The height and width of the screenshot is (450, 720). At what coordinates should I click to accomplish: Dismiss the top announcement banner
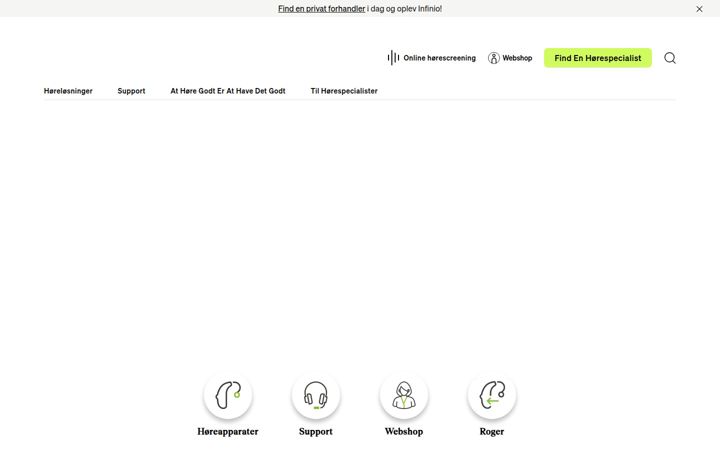[699, 9]
